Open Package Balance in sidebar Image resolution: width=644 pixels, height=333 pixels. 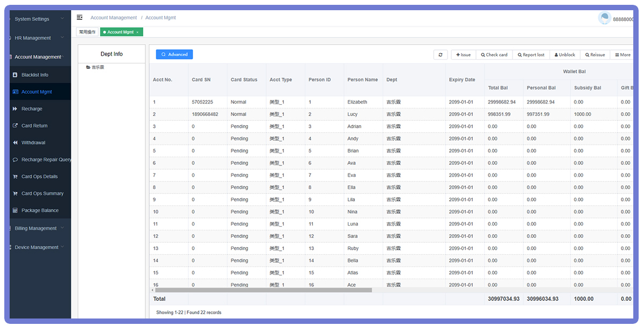click(40, 211)
